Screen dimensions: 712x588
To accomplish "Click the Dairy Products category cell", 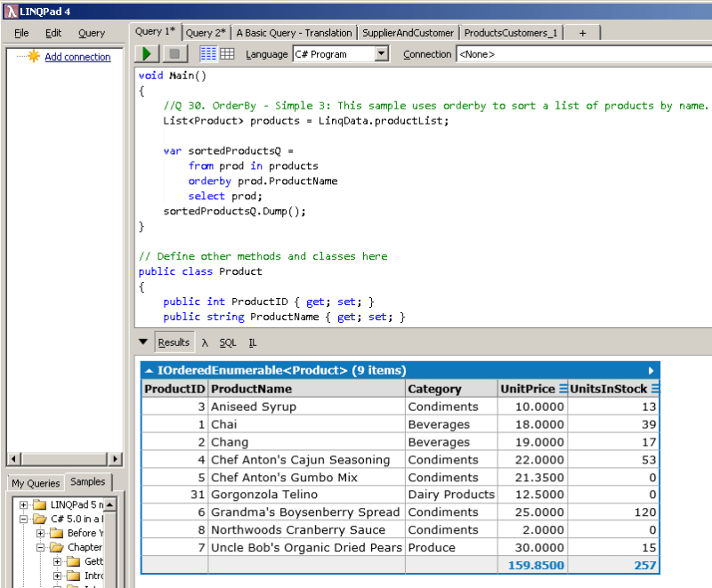I will [x=451, y=495].
